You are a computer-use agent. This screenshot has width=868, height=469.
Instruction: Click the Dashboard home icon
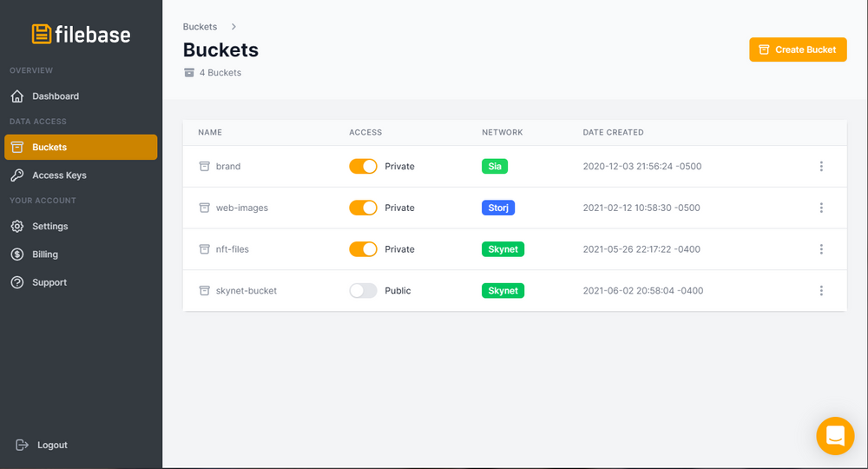[x=17, y=96]
